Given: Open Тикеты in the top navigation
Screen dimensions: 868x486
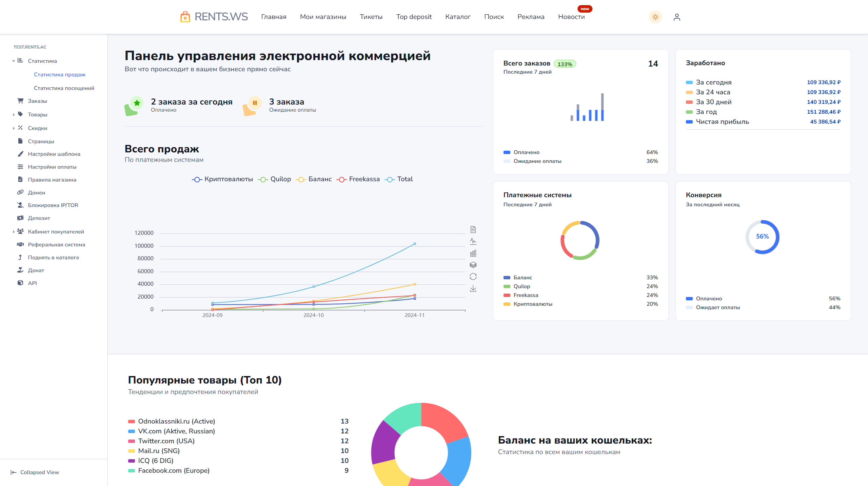Looking at the screenshot, I should point(371,17).
